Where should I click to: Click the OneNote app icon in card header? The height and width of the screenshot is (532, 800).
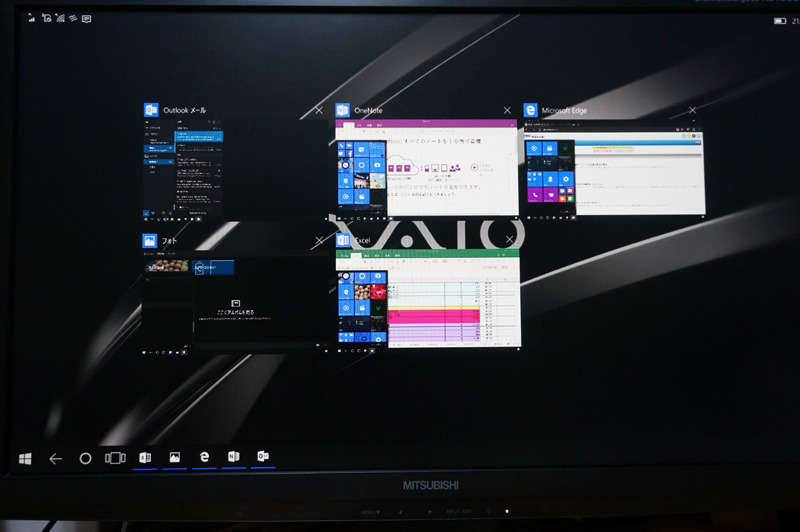click(342, 110)
